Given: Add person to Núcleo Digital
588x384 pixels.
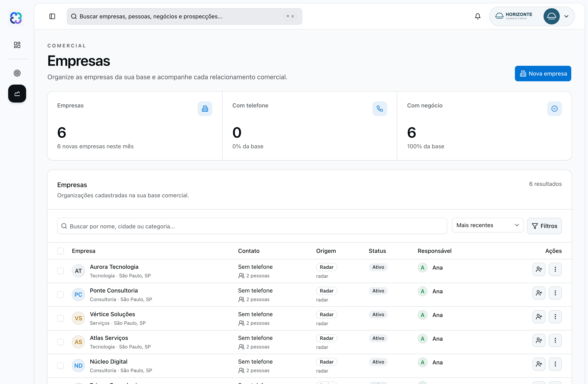Looking at the screenshot, I should pyautogui.click(x=539, y=364).
